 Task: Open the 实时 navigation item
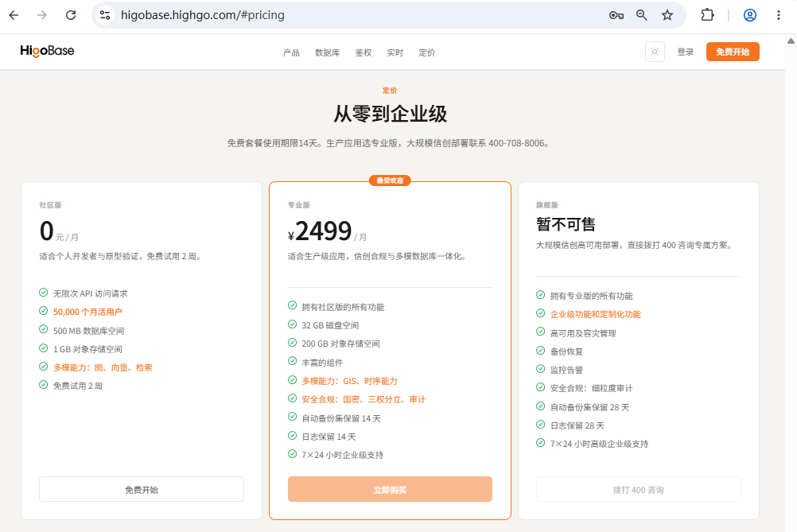click(x=395, y=52)
